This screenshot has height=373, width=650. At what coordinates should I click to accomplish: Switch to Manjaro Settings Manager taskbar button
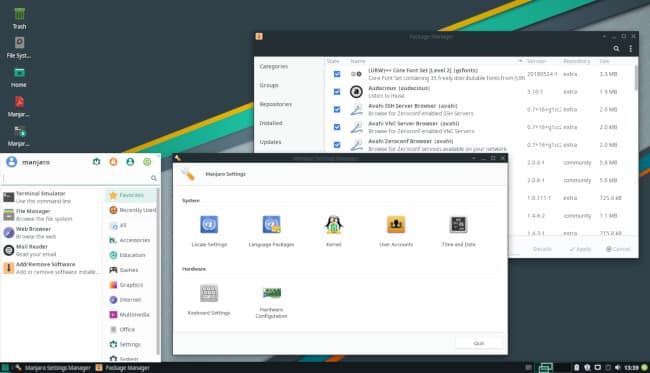click(x=53, y=368)
